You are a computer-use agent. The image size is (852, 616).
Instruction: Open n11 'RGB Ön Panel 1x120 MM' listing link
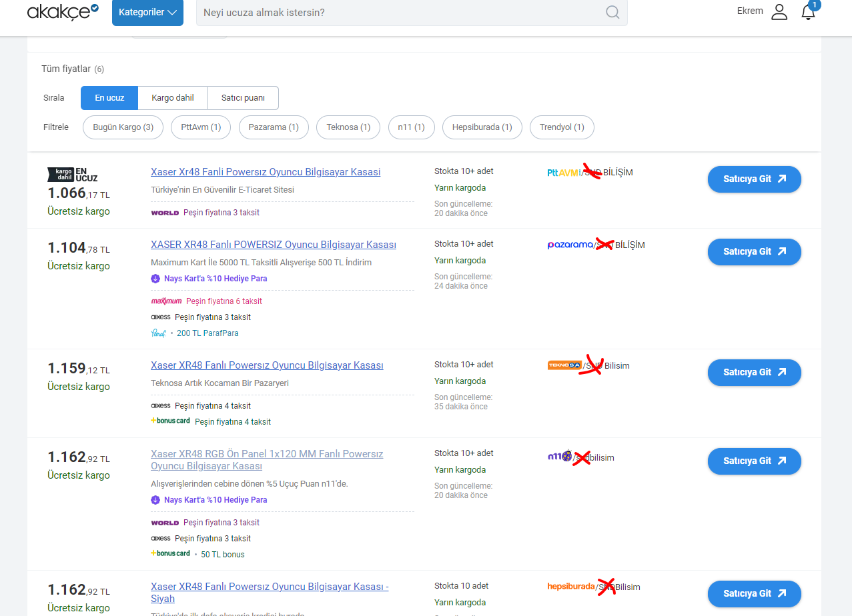point(267,460)
